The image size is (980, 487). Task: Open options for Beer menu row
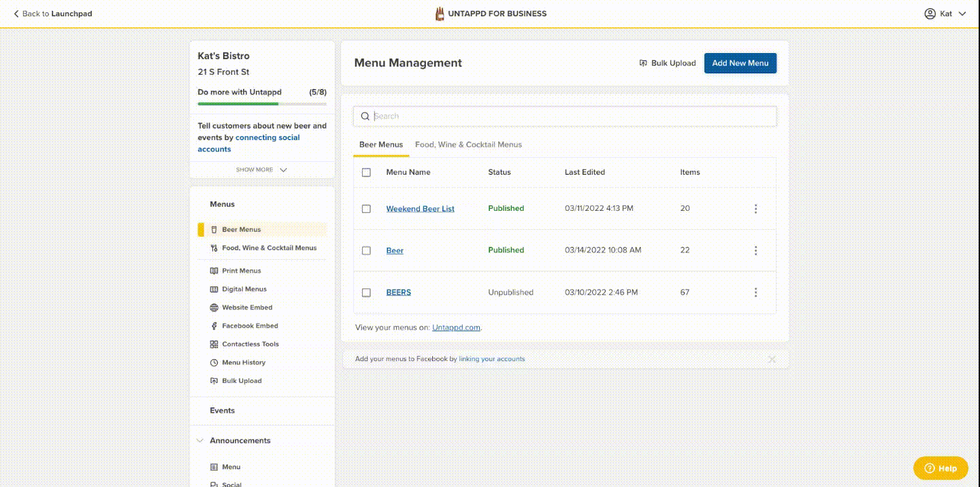point(755,250)
